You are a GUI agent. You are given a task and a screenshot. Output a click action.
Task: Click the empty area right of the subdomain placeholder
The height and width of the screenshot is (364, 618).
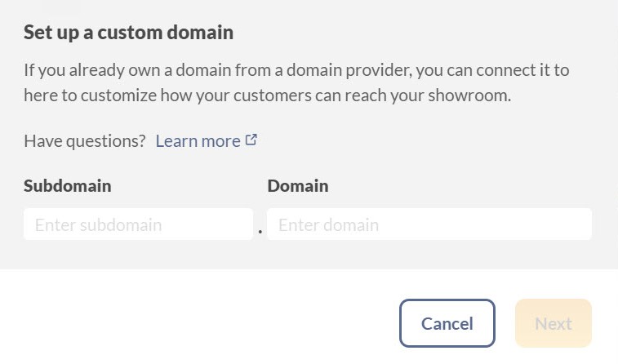pyautogui.click(x=207, y=224)
